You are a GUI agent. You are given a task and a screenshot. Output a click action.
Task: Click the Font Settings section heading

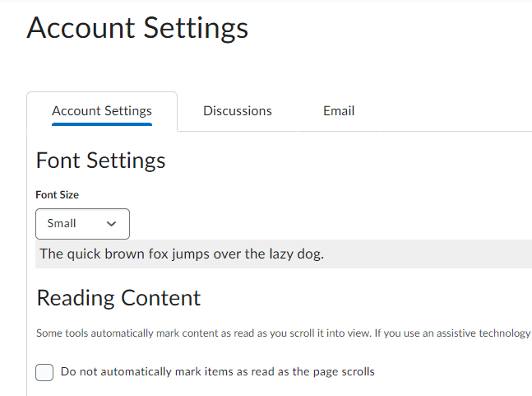click(x=100, y=160)
